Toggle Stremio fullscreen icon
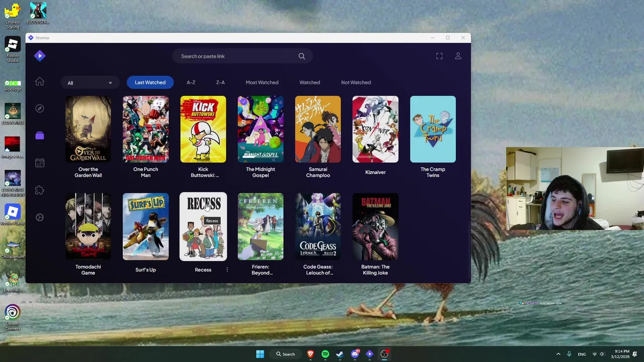Screen dimensions: 644x362 point(439,56)
